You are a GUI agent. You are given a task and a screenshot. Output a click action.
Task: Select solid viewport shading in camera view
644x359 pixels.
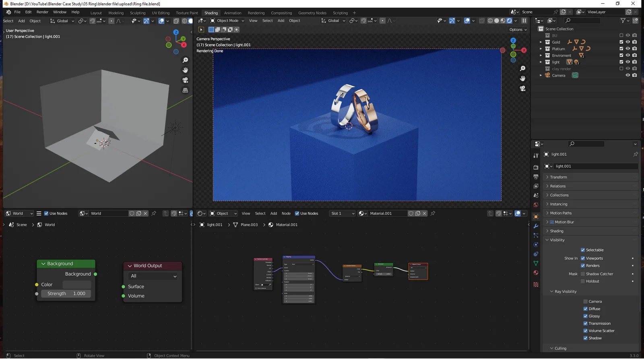point(497,21)
